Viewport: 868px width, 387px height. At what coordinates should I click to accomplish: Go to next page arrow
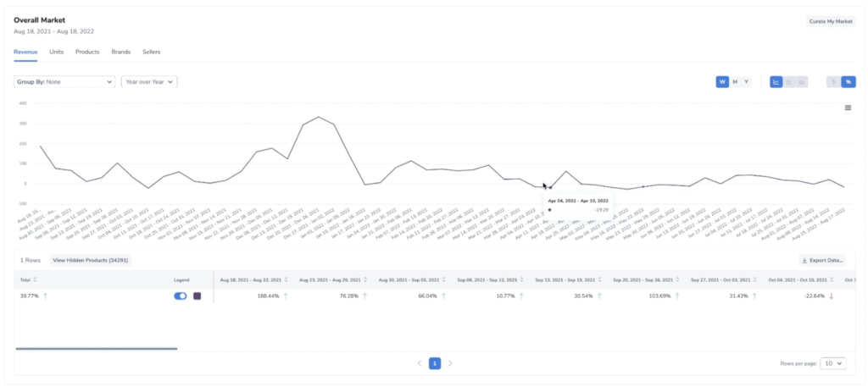[x=450, y=363]
